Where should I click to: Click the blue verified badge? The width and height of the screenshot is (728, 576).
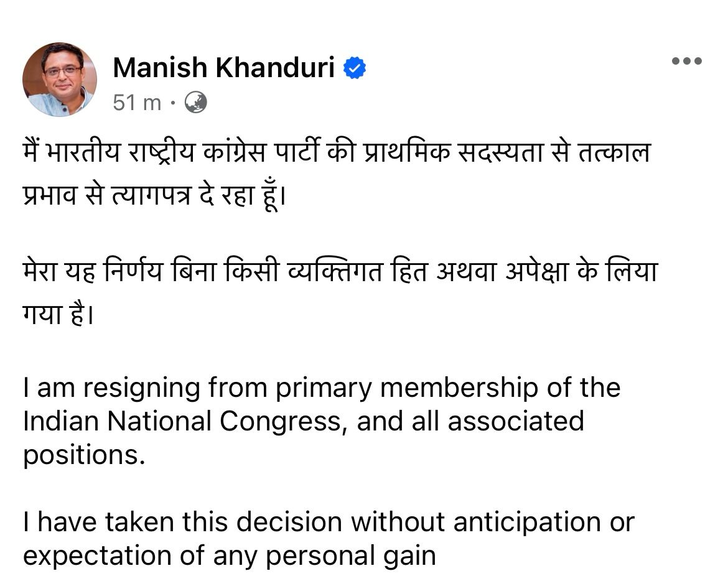tap(355, 68)
